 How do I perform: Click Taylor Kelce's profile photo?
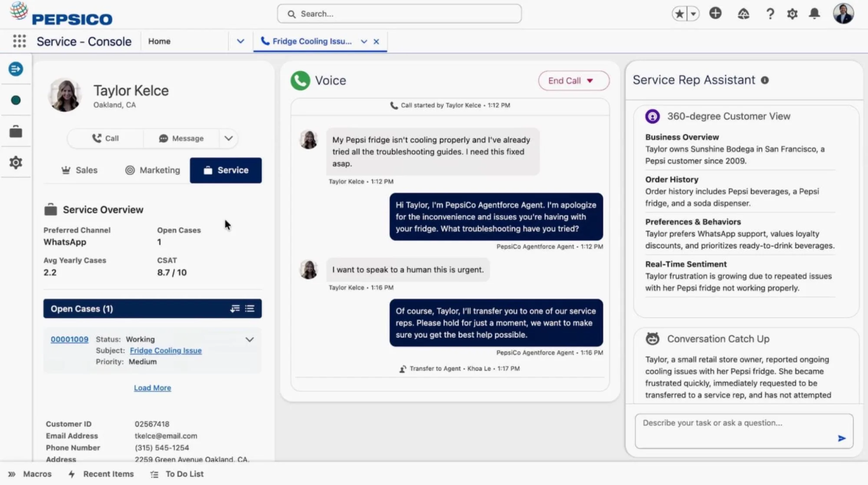(x=65, y=94)
